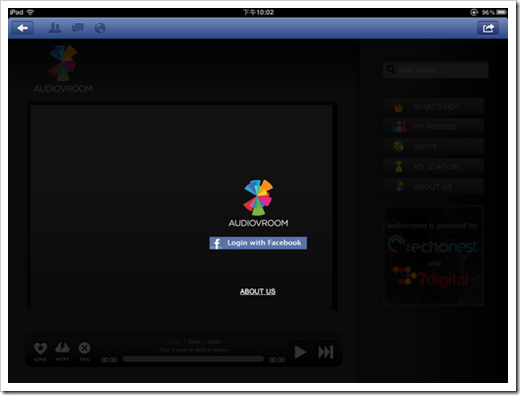
Task: Click the battery indicator in status bar
Action: click(x=501, y=12)
